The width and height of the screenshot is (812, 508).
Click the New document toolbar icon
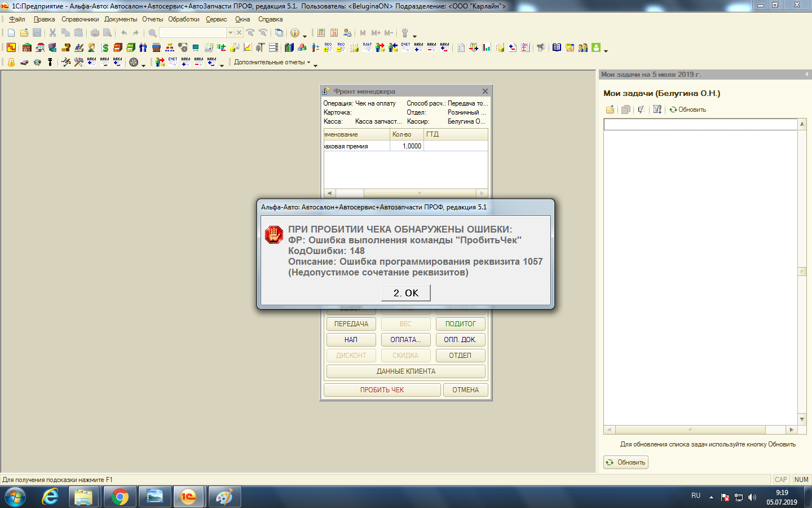click(x=11, y=33)
